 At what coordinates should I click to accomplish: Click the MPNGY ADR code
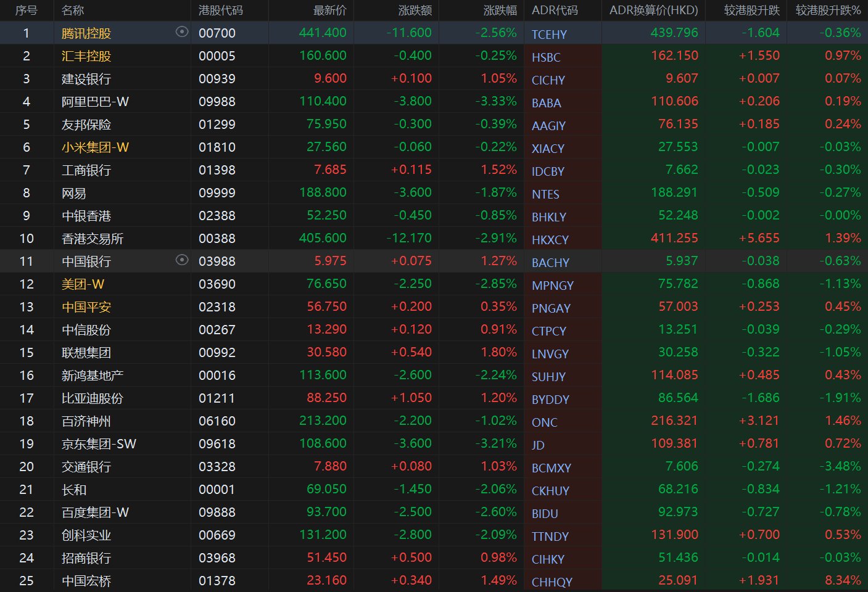tap(553, 286)
